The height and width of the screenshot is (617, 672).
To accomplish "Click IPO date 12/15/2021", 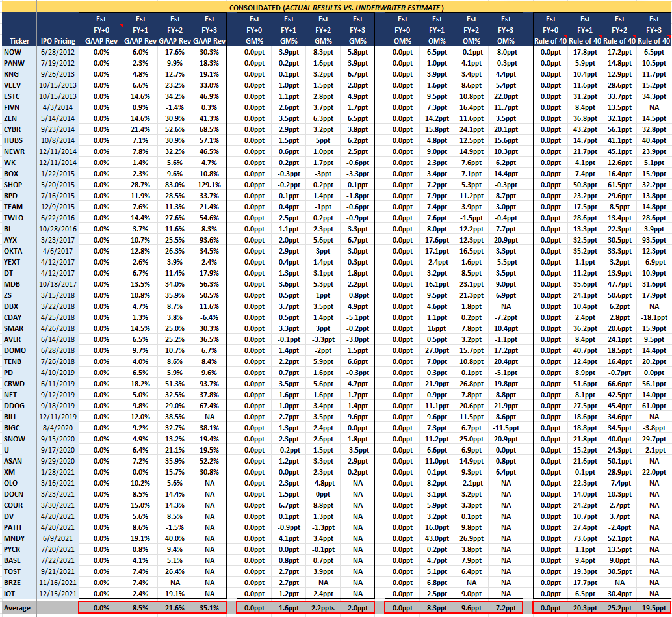I will (58, 594).
